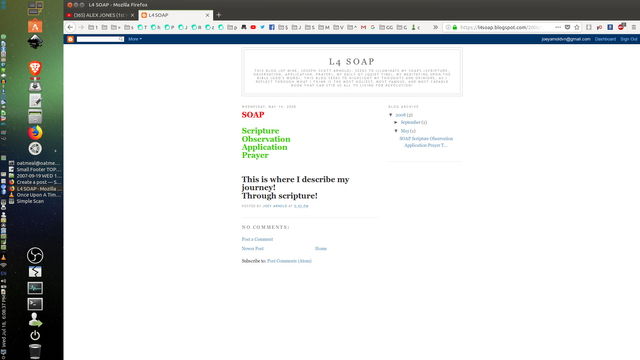Open OBS Studio from the dock

click(35, 256)
